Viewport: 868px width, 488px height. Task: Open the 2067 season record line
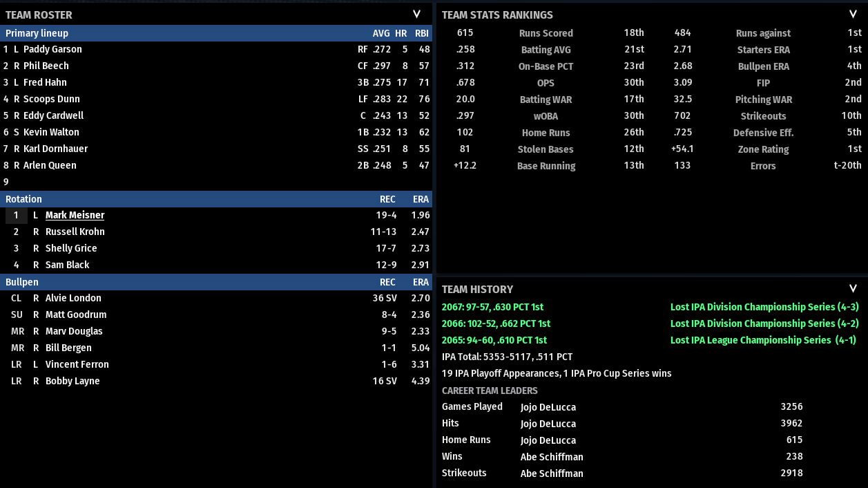coord(492,307)
